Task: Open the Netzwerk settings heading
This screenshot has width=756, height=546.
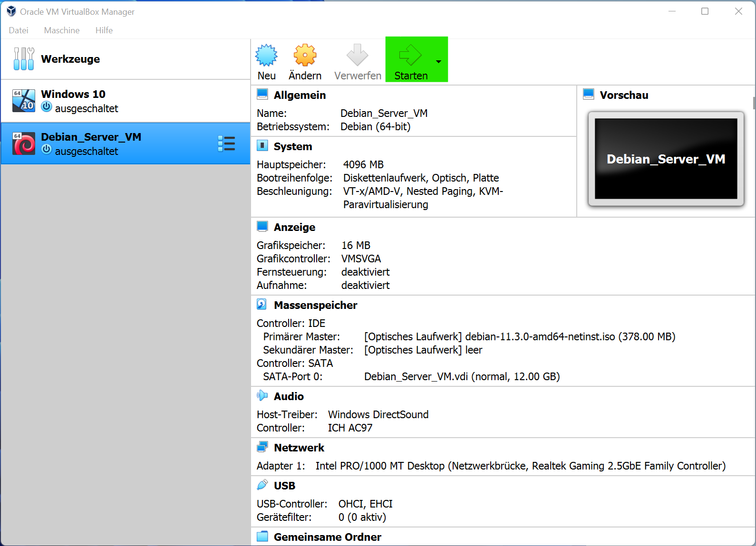Action: pyautogui.click(x=299, y=448)
